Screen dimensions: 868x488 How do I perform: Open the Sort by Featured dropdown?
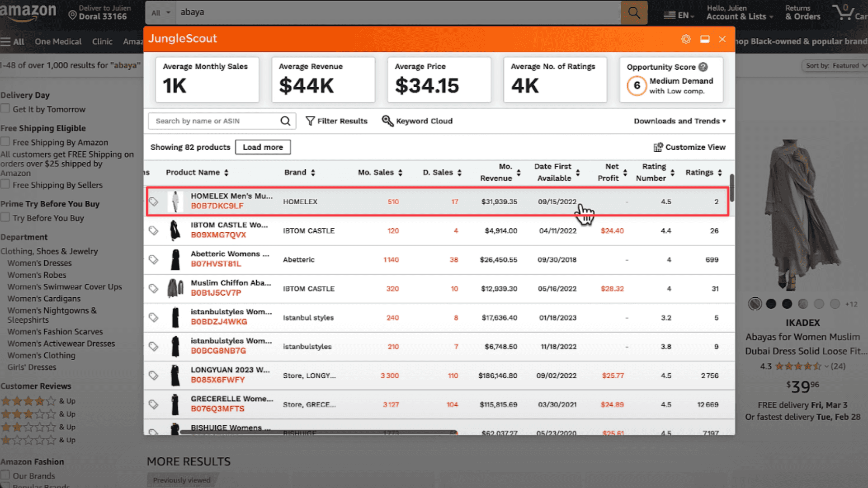click(x=835, y=66)
